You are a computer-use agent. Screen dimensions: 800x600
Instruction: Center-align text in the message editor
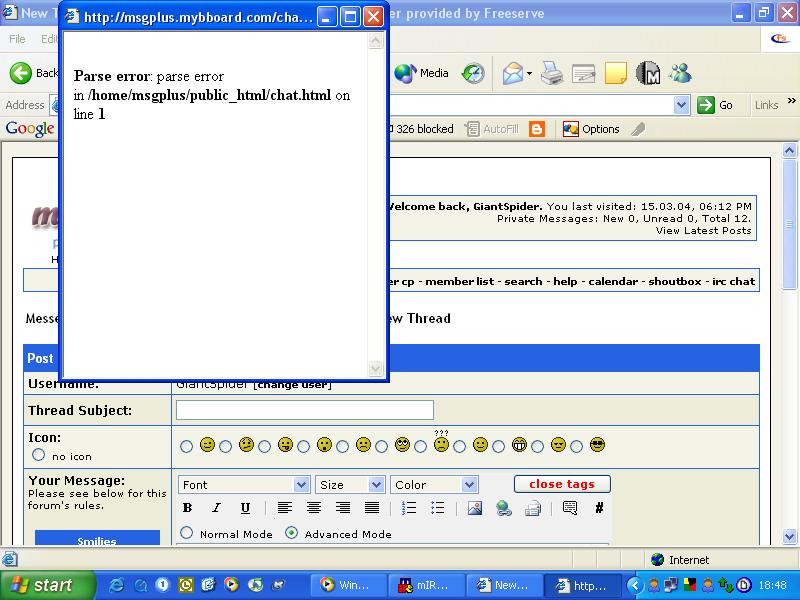313,508
